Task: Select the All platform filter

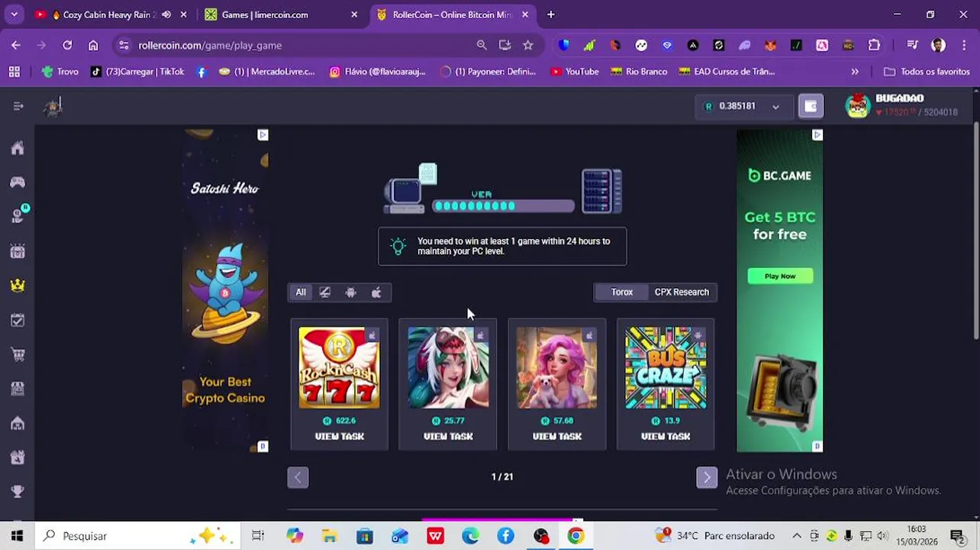Action: tap(301, 292)
